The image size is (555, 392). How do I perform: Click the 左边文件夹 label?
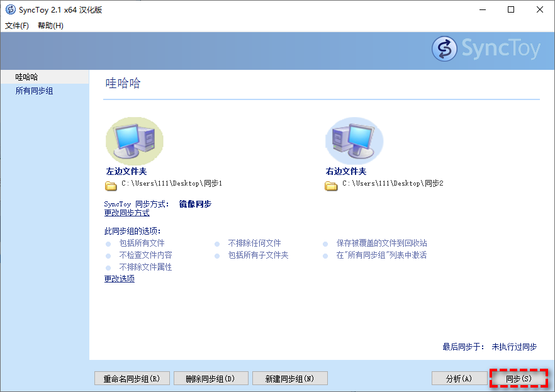click(126, 171)
